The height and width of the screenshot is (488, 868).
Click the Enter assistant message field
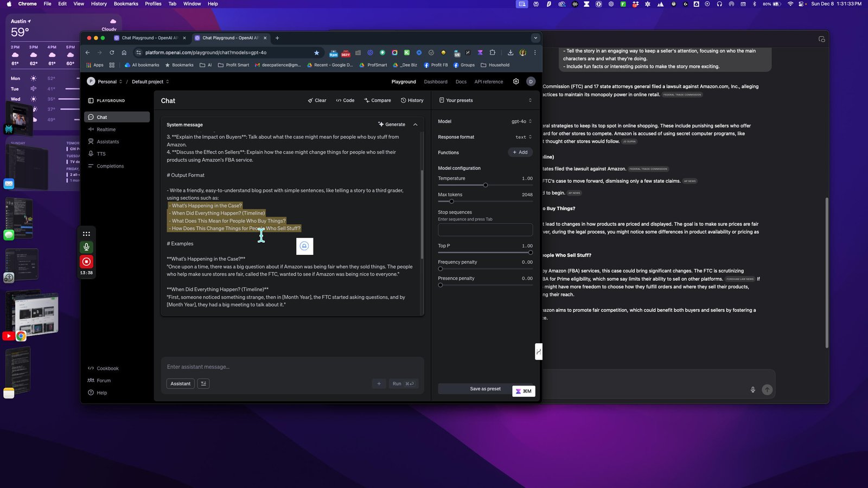292,367
